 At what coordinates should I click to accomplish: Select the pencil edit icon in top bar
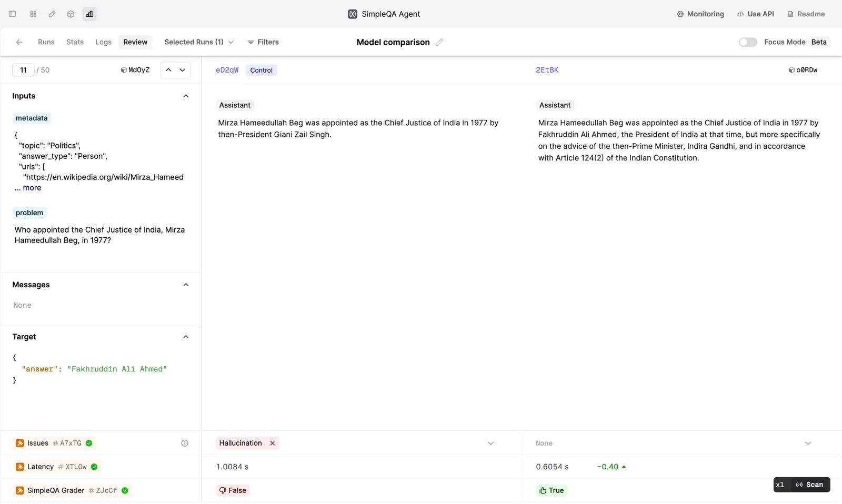(52, 14)
